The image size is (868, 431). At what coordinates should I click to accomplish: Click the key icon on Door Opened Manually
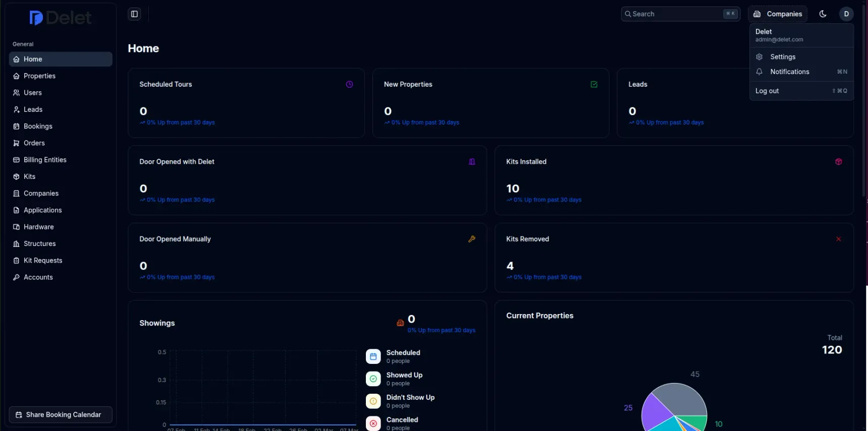tap(472, 239)
